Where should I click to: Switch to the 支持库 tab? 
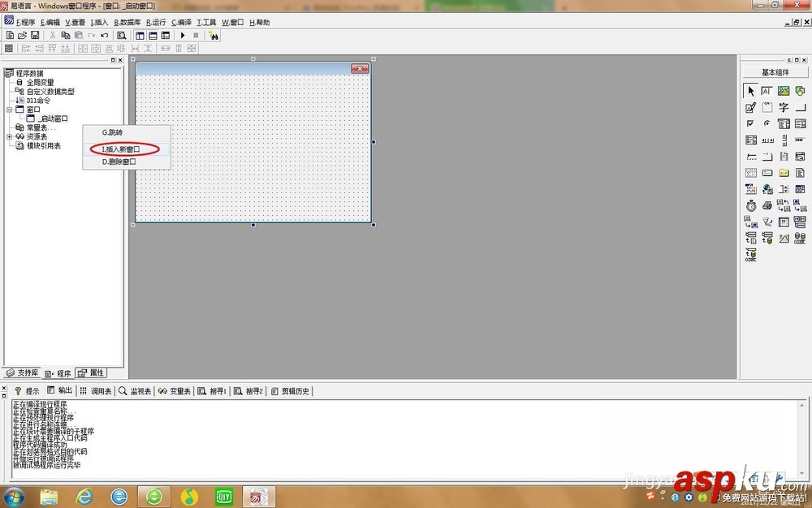[22, 372]
